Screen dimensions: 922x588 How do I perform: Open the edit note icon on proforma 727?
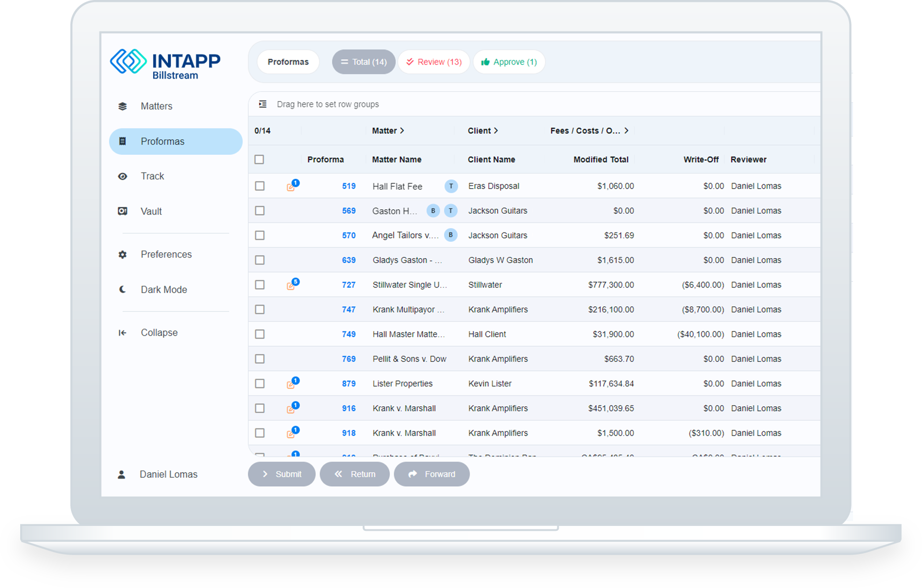292,285
